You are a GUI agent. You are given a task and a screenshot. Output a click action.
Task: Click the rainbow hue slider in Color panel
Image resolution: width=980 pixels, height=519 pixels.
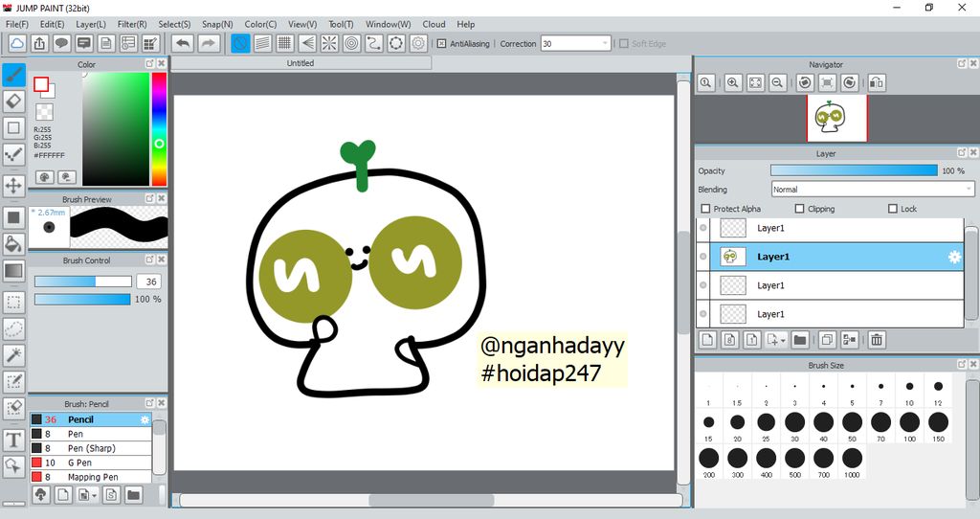[160, 129]
